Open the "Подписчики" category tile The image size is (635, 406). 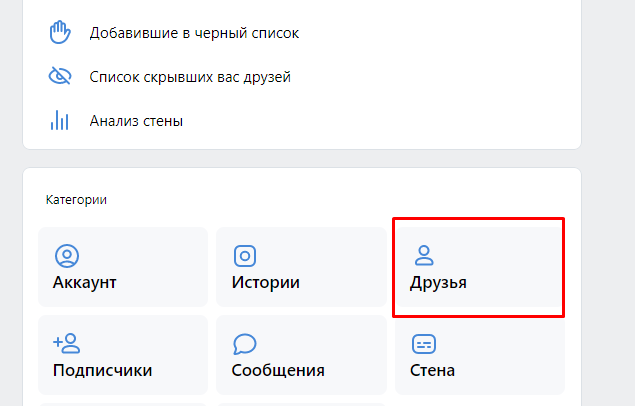123,355
